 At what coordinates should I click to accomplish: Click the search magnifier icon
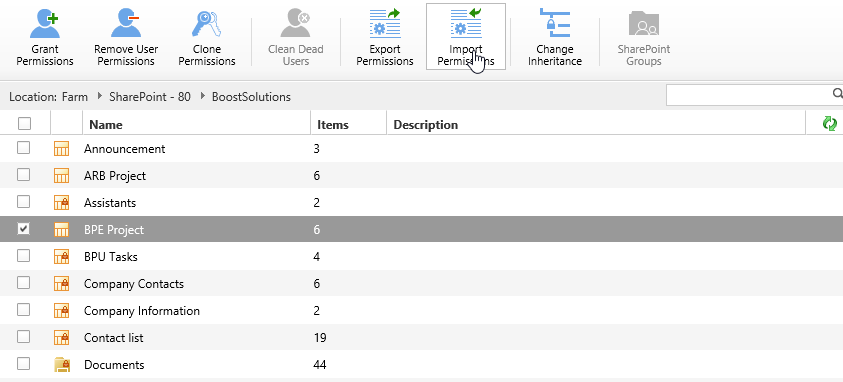pyautogui.click(x=837, y=94)
